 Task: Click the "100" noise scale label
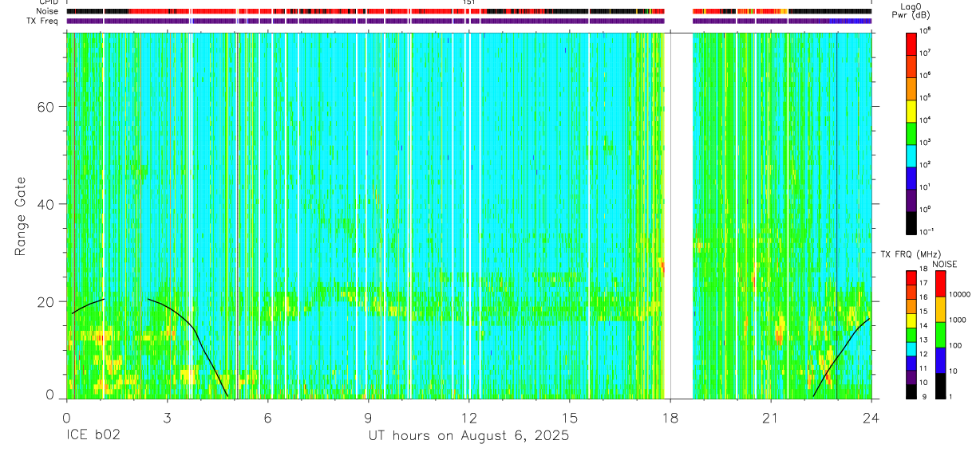tap(956, 345)
